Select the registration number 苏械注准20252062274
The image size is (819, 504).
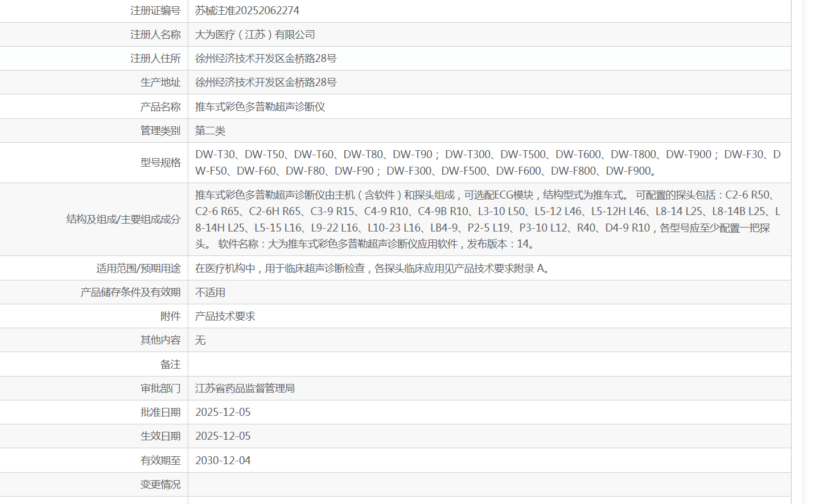point(247,11)
